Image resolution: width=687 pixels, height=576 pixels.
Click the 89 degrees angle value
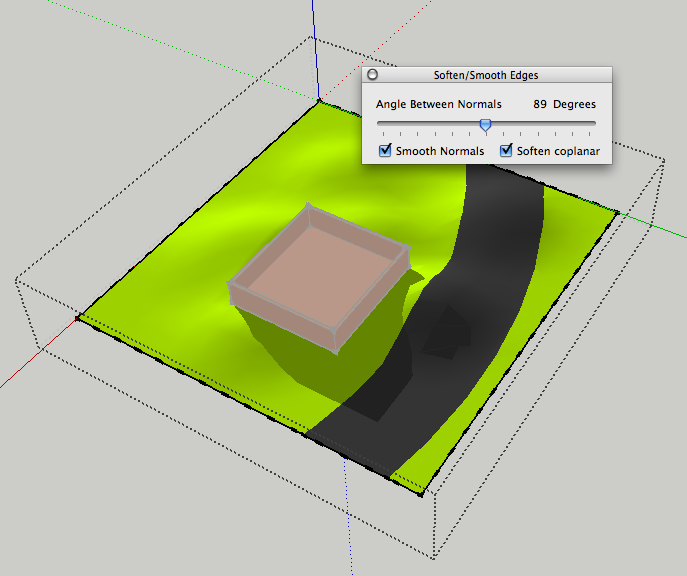[540, 104]
